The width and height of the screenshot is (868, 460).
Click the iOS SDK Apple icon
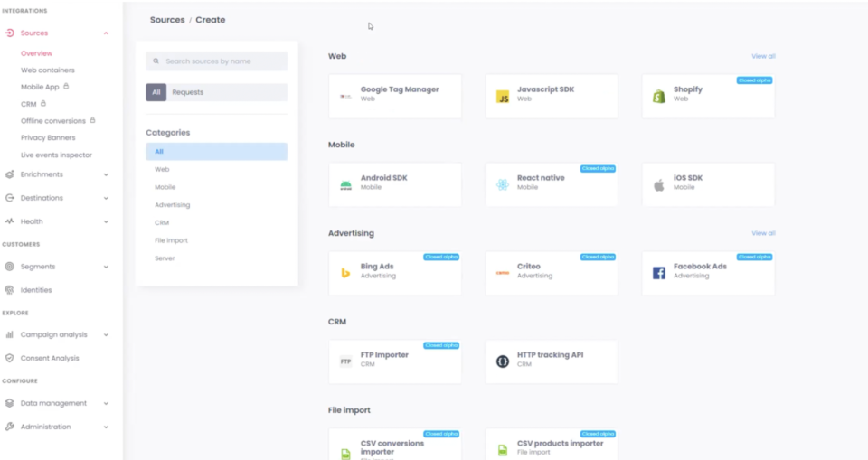pos(659,185)
